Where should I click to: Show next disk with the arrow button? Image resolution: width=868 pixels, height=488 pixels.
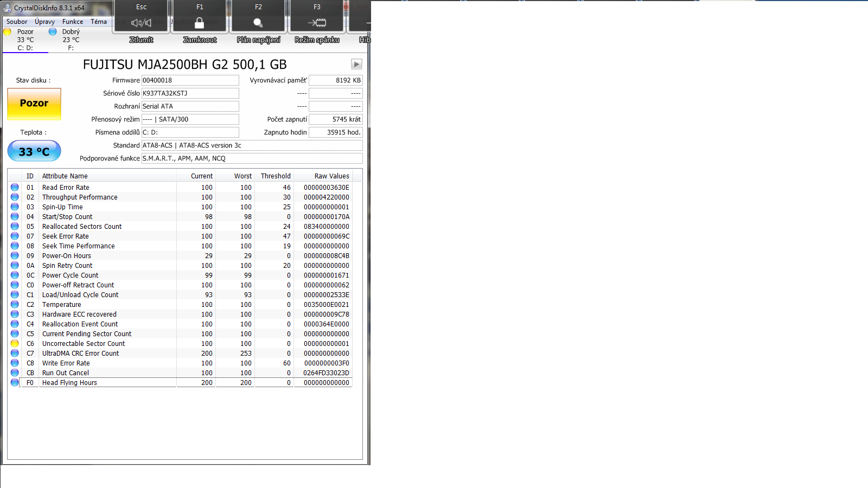tap(356, 64)
